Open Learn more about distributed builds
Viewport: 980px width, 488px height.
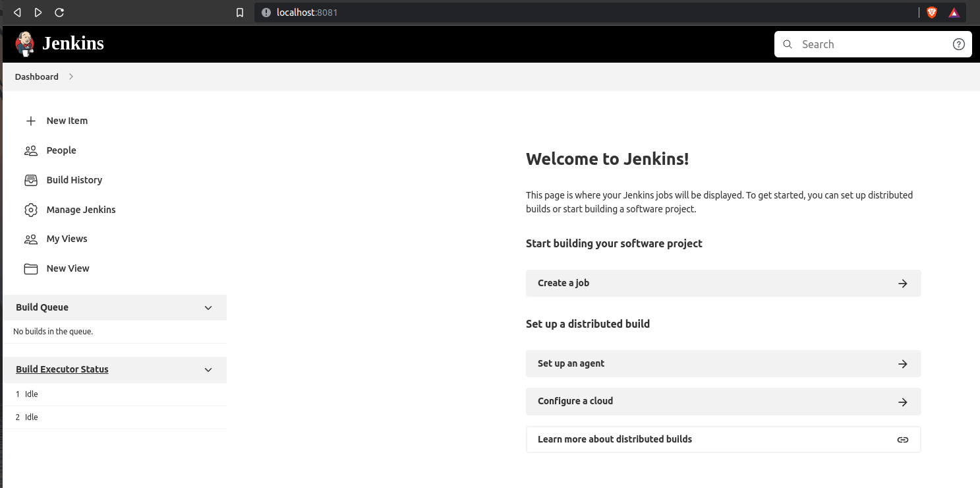click(x=724, y=439)
